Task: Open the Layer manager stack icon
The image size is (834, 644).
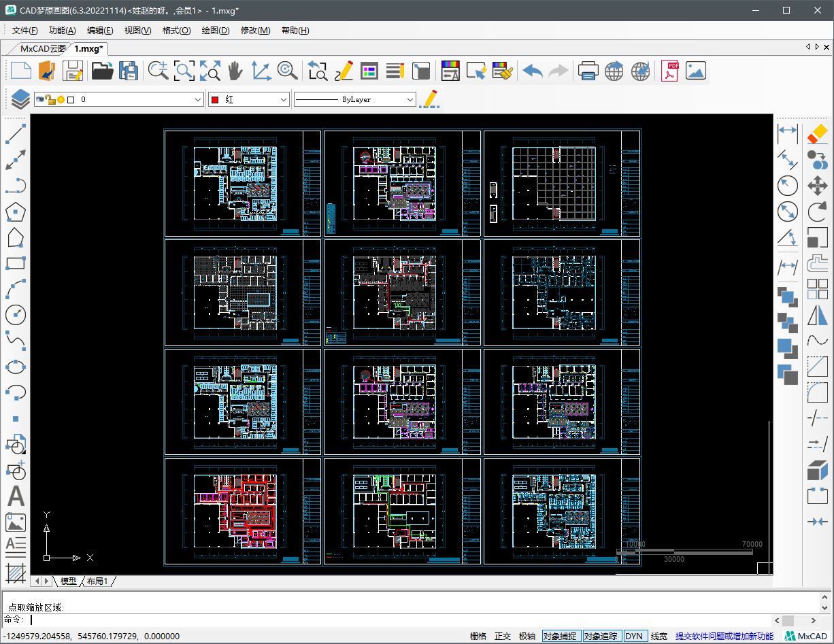Action: [20, 99]
